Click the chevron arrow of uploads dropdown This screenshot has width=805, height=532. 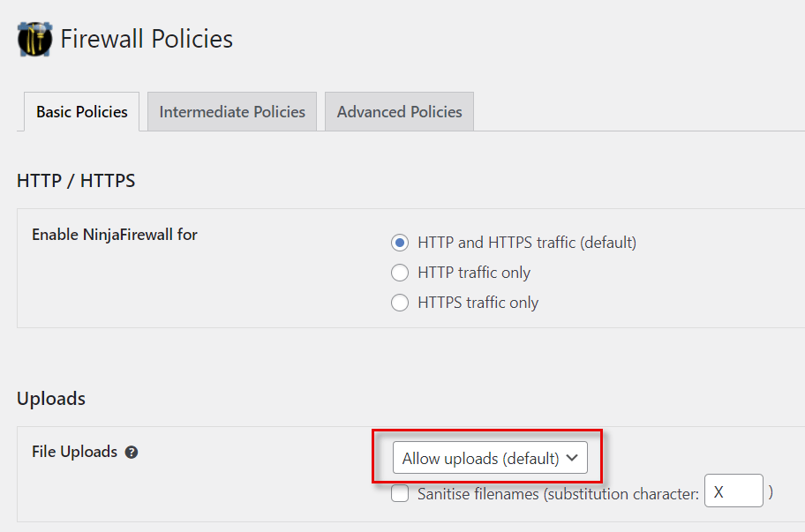point(572,458)
